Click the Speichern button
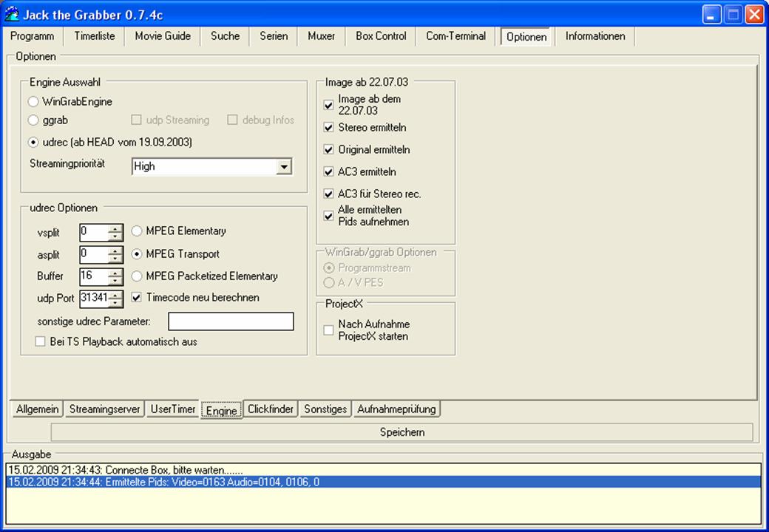The height and width of the screenshot is (532, 769). click(402, 432)
